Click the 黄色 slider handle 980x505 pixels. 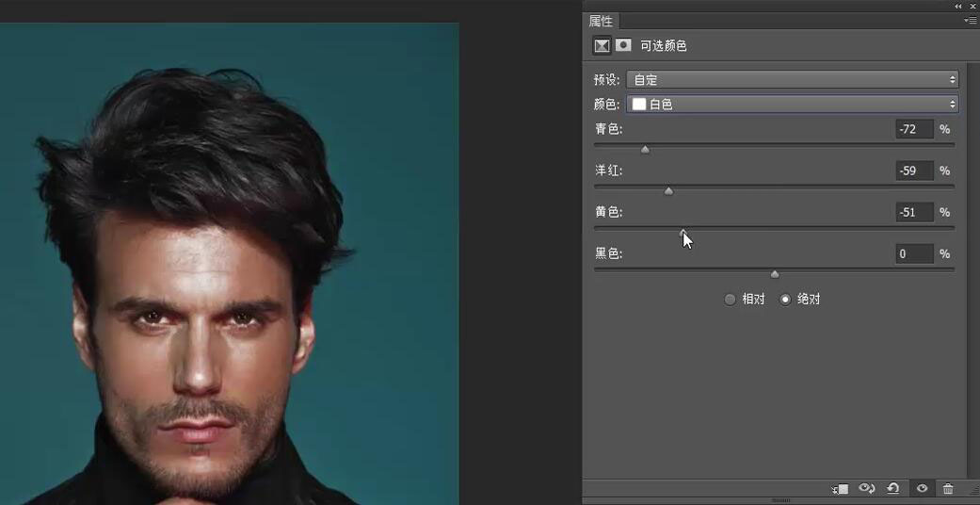tap(683, 232)
